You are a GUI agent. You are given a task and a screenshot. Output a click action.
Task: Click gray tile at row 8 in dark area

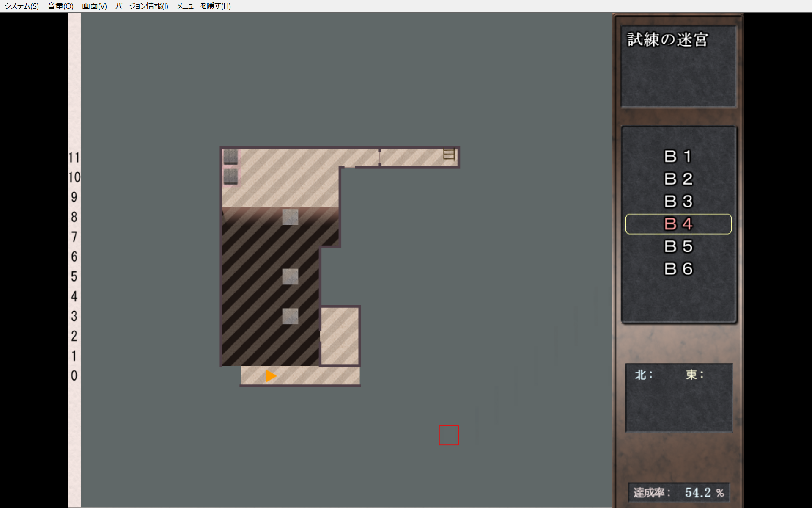[x=290, y=217]
